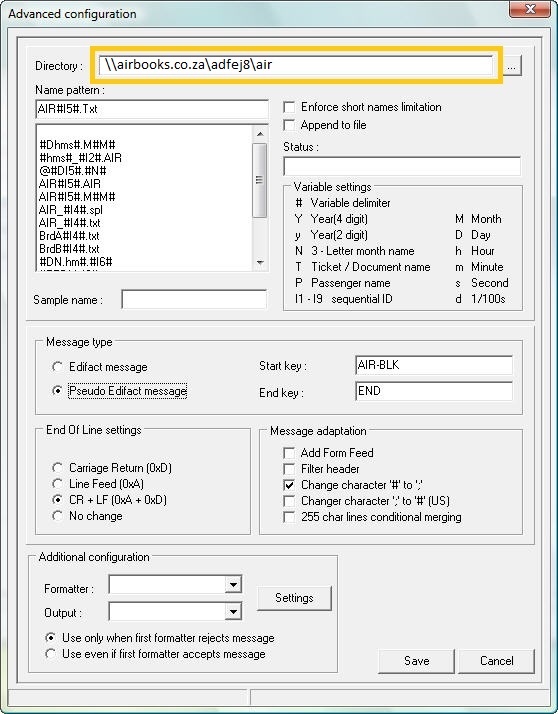Uncheck Change character '#' to ';' option

tap(289, 485)
